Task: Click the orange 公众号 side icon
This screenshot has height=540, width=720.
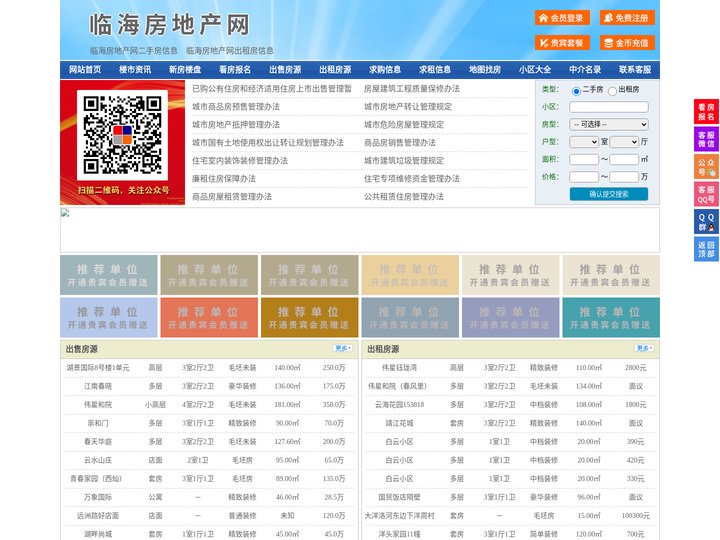Action: (706, 167)
